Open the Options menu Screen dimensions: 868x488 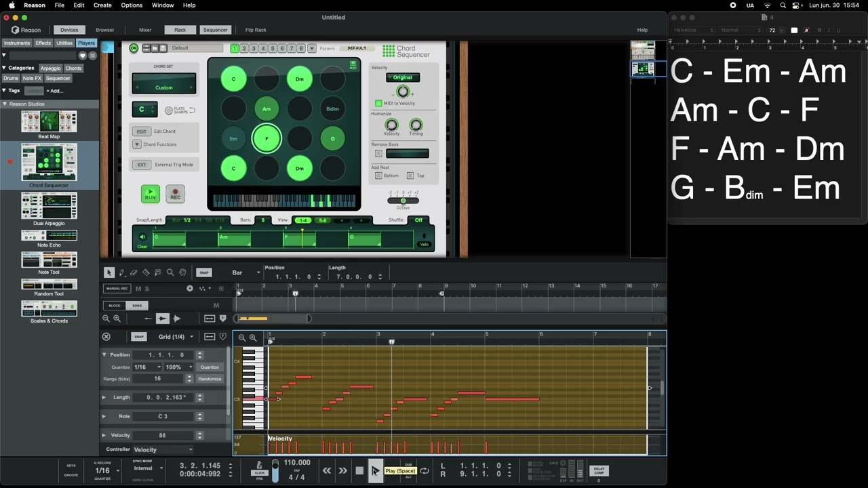(x=132, y=5)
